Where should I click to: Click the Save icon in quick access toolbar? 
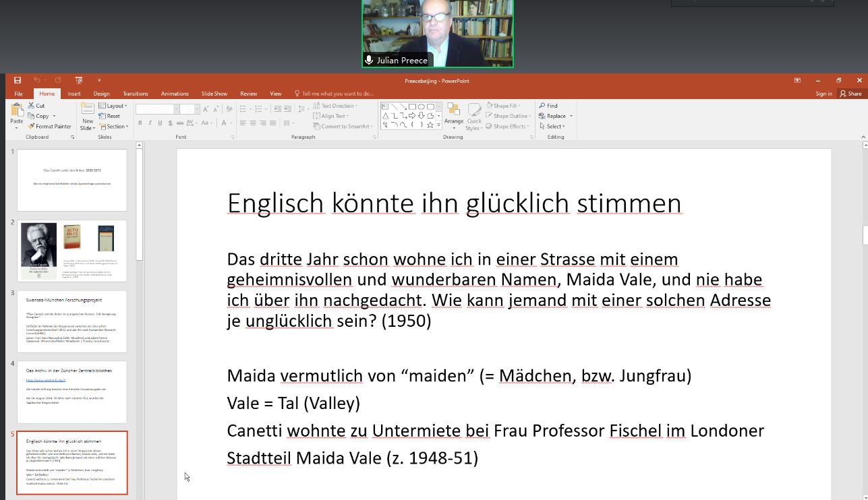click(x=18, y=81)
